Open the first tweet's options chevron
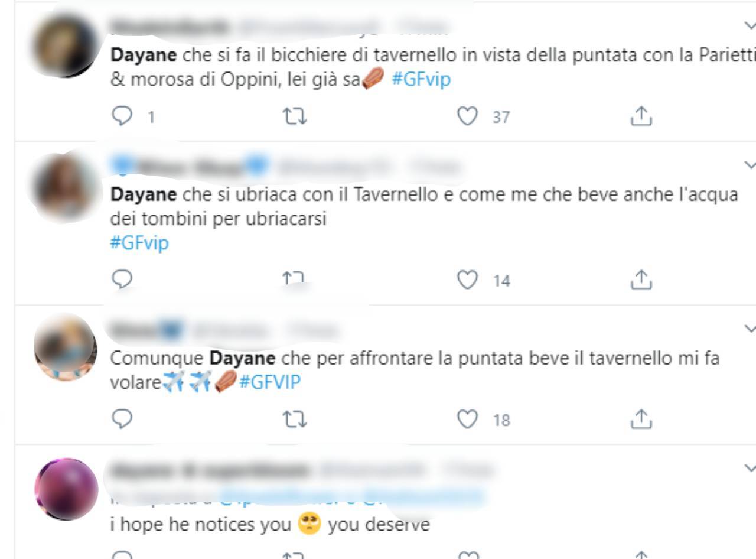 750,25
